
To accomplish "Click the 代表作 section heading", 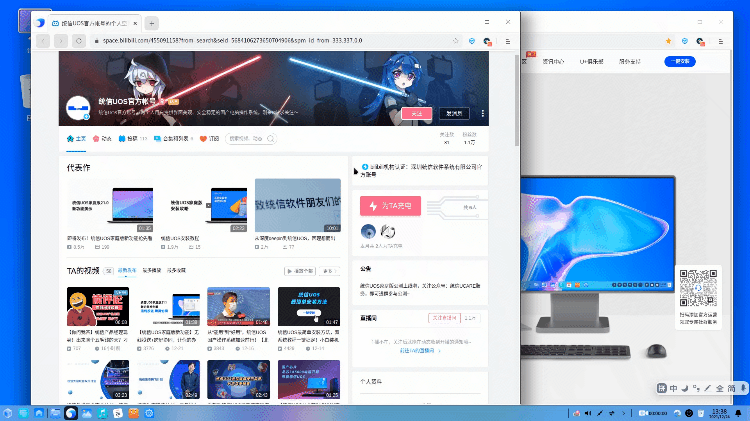I will click(78, 167).
